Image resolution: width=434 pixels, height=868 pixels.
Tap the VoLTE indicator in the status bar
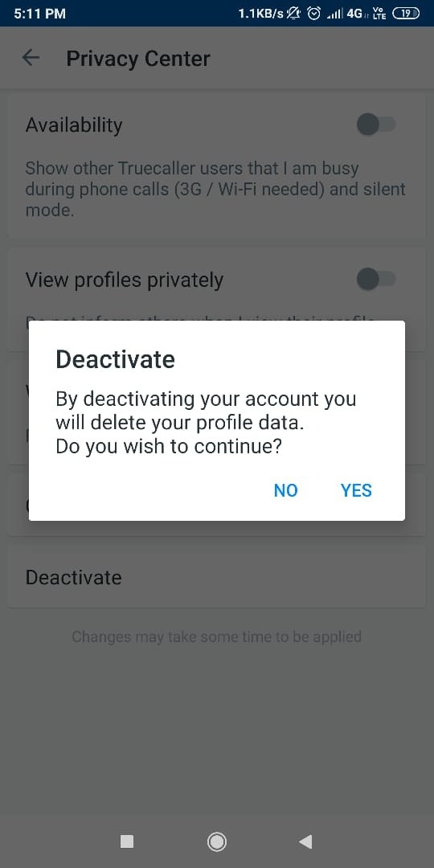[379, 14]
